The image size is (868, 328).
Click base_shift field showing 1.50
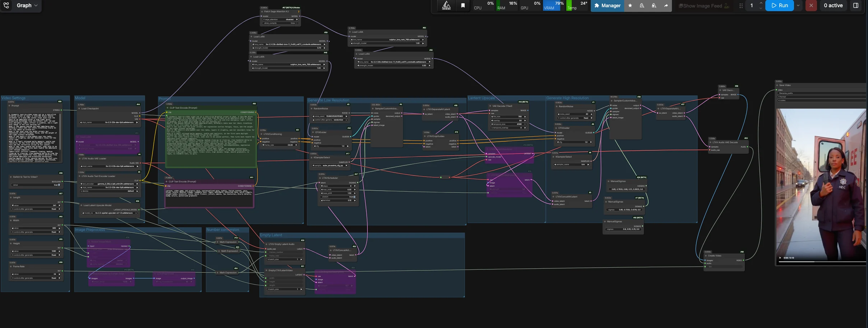click(x=338, y=193)
